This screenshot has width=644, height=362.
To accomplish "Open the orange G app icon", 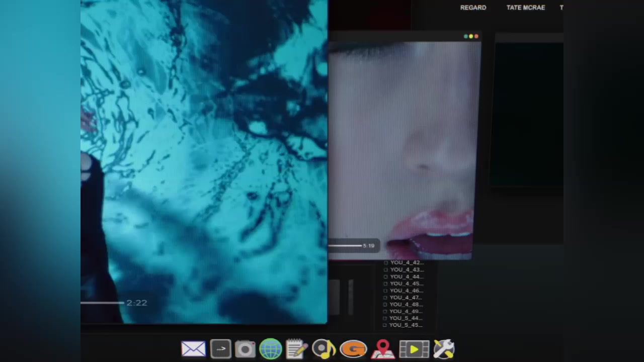I will point(353,349).
